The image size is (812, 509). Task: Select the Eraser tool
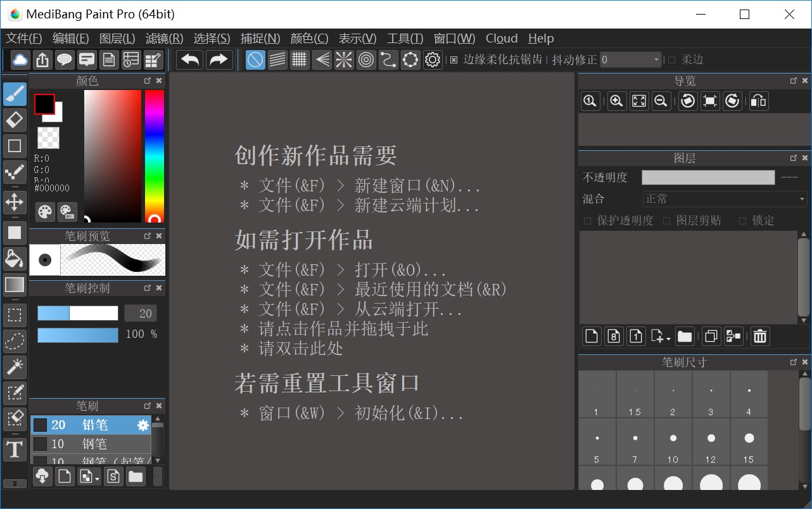tap(15, 120)
